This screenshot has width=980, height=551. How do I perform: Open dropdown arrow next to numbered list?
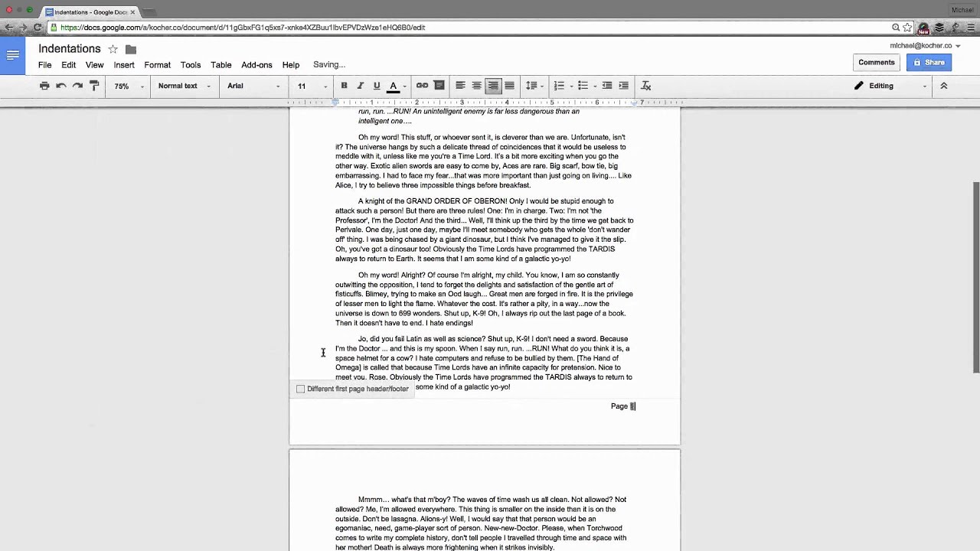pos(570,86)
